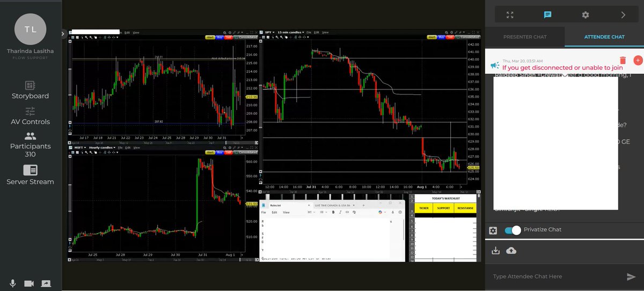The height and width of the screenshot is (291, 644).
Task: Show the Participants list
Action: point(30,144)
